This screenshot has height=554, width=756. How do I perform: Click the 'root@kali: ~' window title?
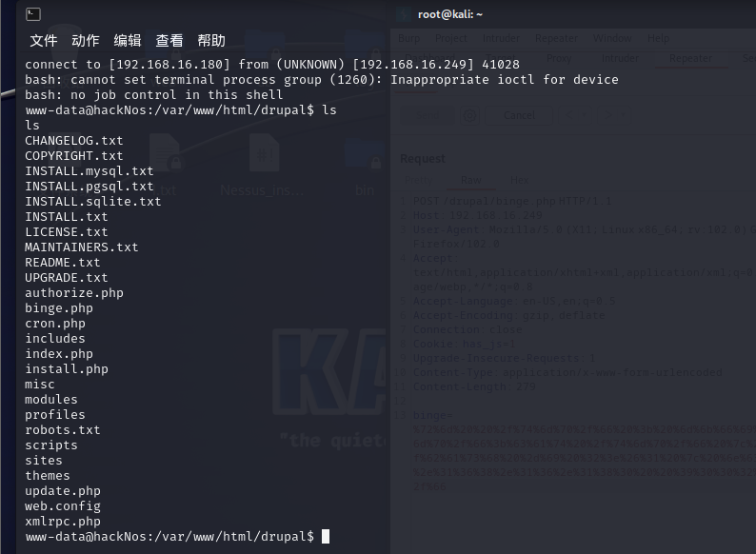pyautogui.click(x=450, y=14)
